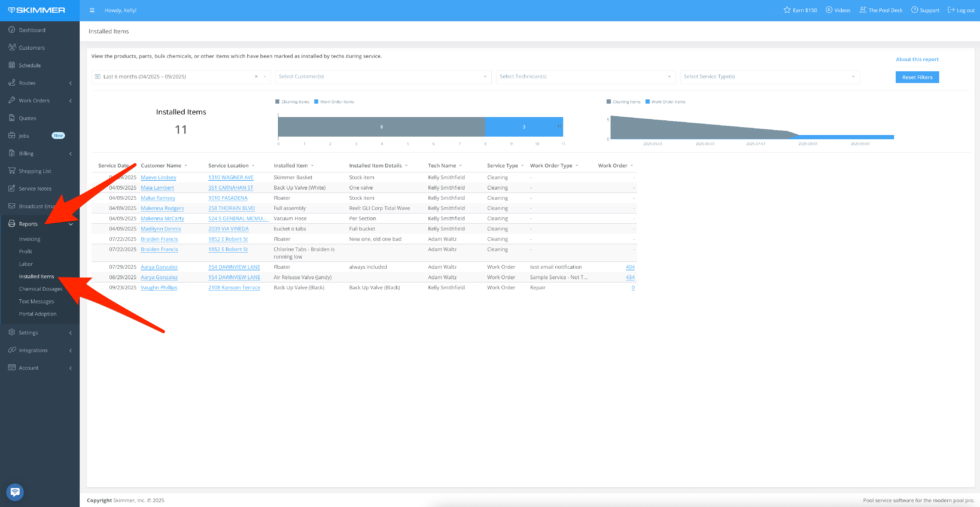Open the About this report link
The image size is (980, 507).
[917, 59]
